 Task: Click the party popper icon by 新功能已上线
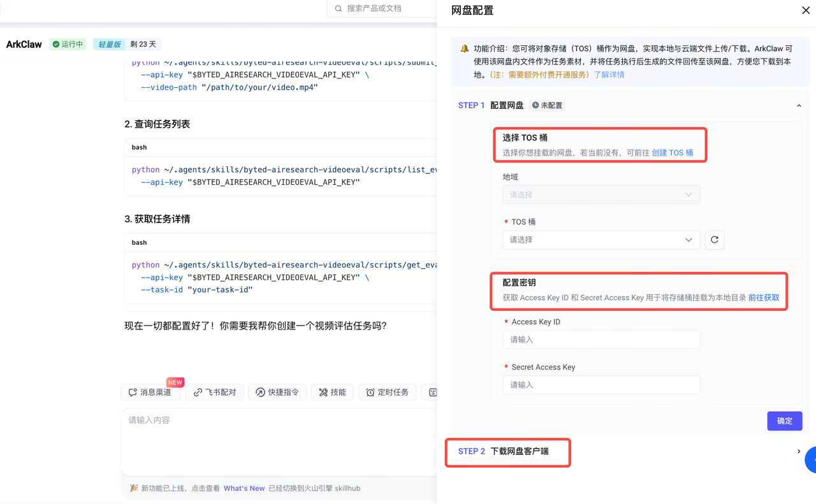(134, 488)
